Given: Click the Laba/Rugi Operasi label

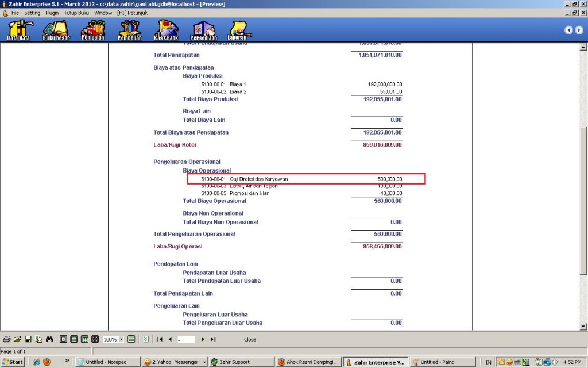Looking at the screenshot, I should pyautogui.click(x=178, y=246).
